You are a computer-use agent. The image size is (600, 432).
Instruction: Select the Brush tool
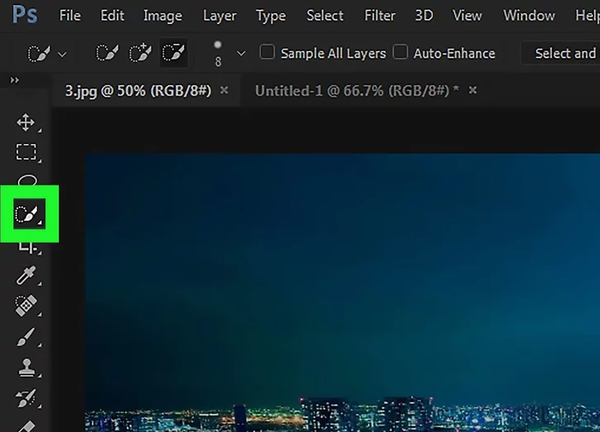pos(26,337)
